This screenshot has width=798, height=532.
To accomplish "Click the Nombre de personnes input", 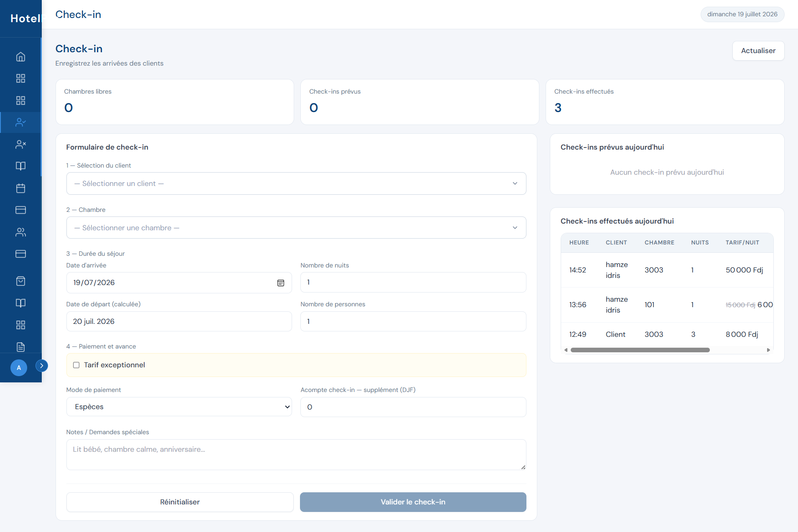I will pos(413,321).
